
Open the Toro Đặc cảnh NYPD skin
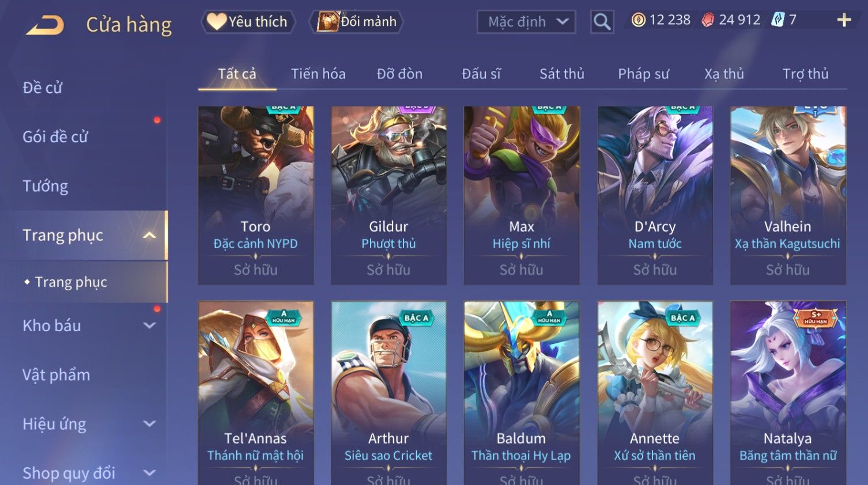pos(255,195)
